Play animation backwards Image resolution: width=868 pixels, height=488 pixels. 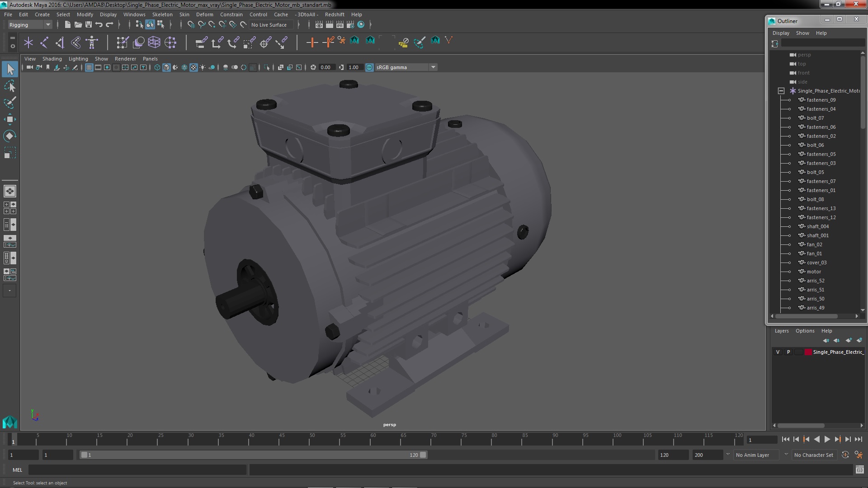click(x=817, y=439)
